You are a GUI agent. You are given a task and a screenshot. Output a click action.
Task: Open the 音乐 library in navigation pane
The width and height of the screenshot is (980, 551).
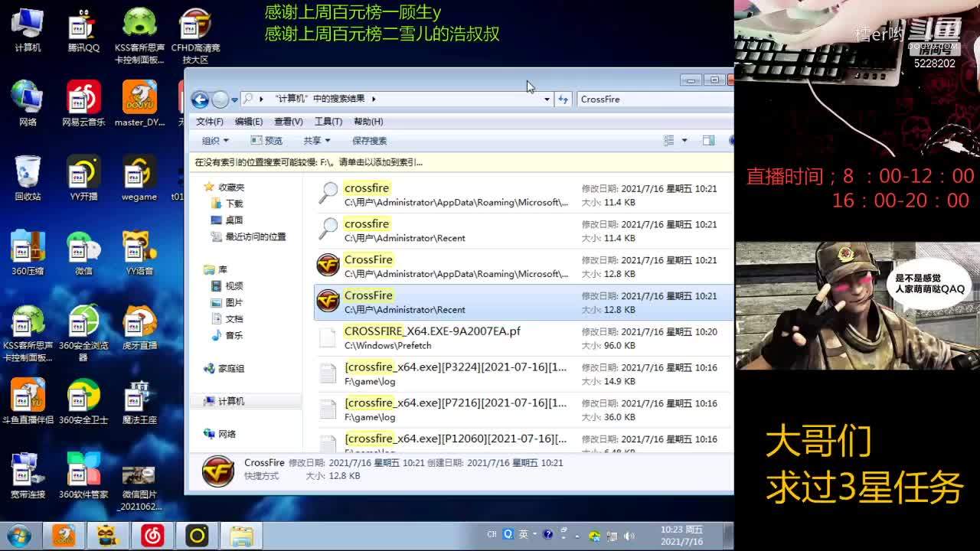pos(227,335)
